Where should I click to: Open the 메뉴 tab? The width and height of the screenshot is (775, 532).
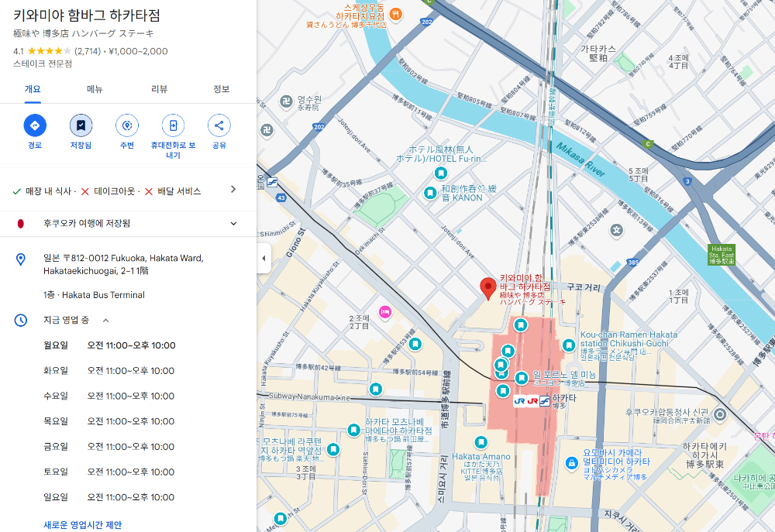(95, 89)
